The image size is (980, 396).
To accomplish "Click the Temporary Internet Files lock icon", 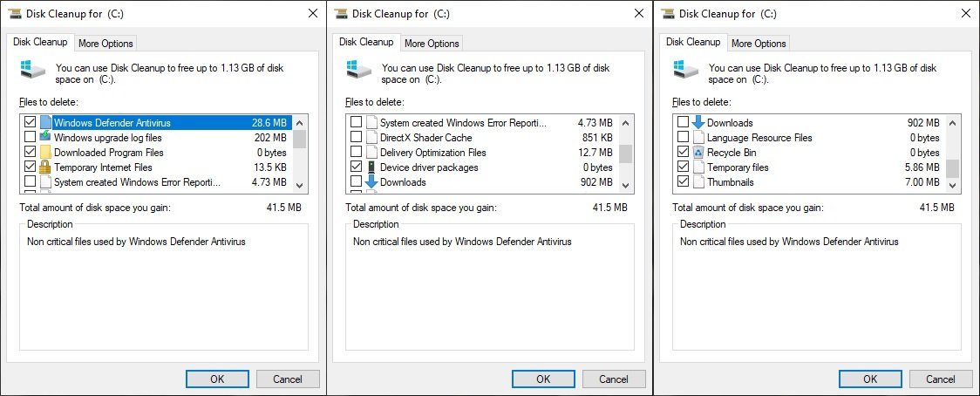I will 45,167.
